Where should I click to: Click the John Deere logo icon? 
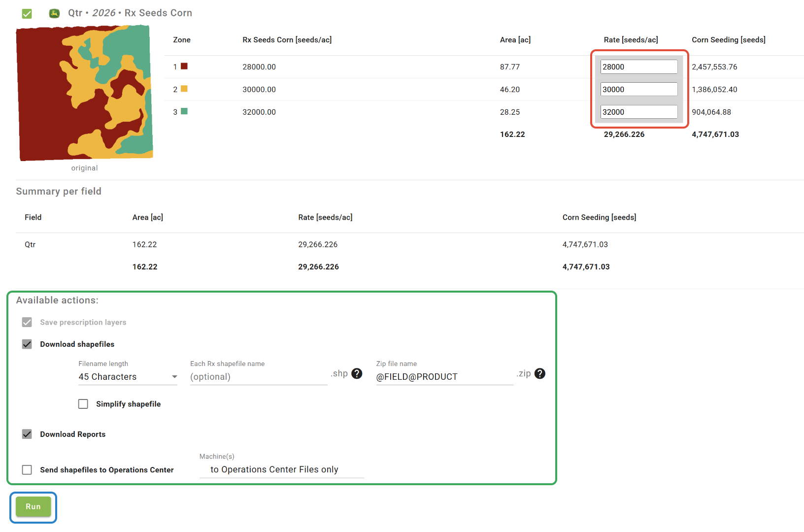tap(54, 13)
